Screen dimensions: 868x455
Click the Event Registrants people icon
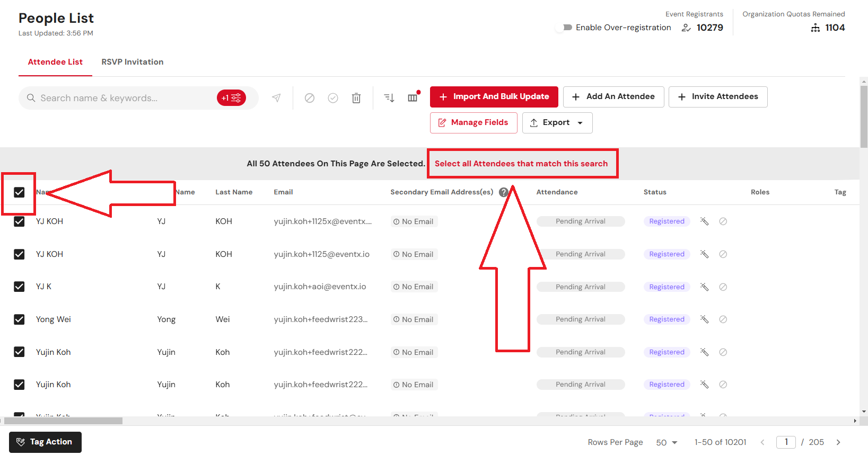(x=686, y=28)
